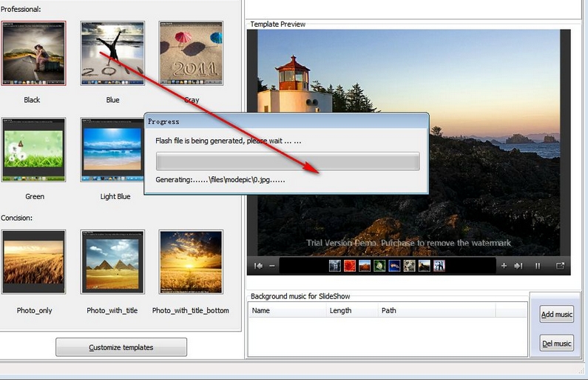
Task: Pause the slideshow preview
Action: click(538, 266)
